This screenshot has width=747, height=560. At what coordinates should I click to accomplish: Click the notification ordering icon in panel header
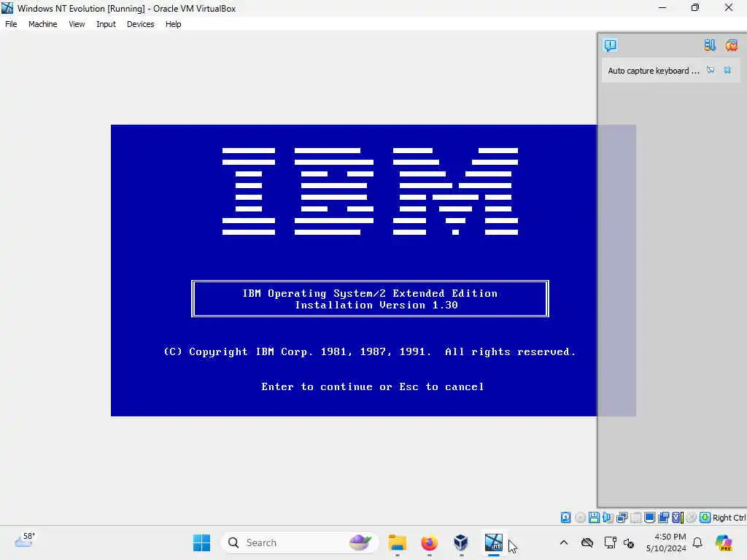click(x=710, y=45)
